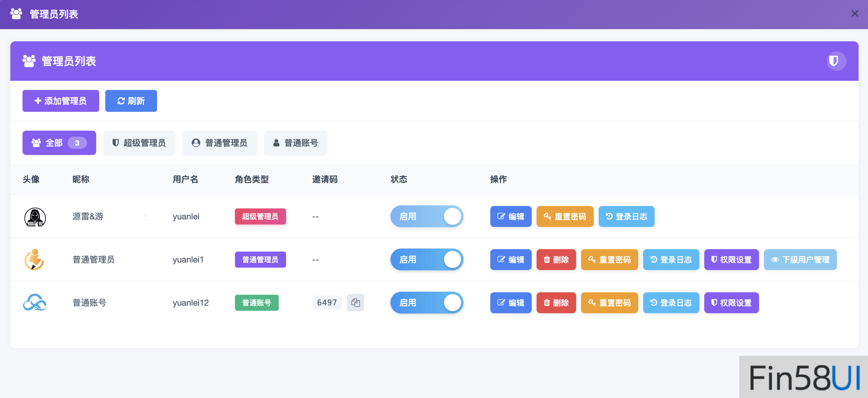Disable the yuanlei1 account switch

pos(427,260)
